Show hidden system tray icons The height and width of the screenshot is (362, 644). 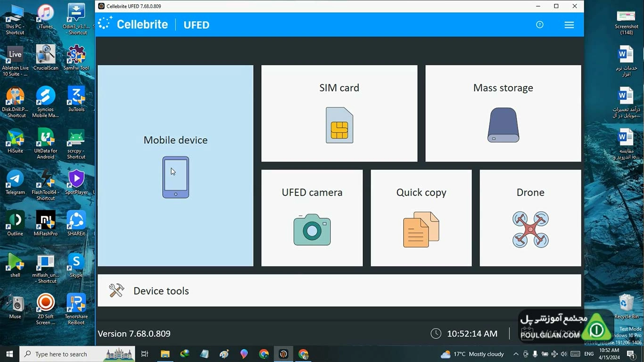coord(516,354)
